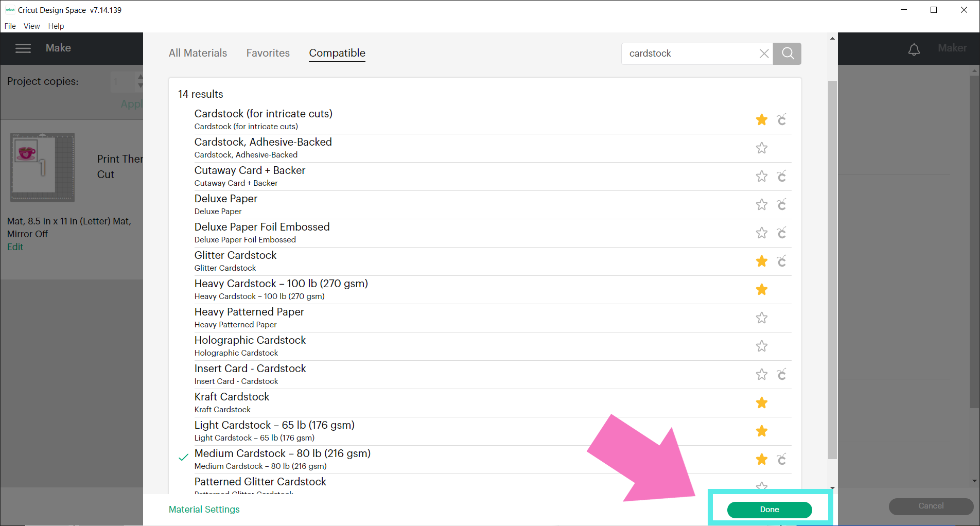Click Cricut icon beside Insert Card - Cardstock
Image resolution: width=980 pixels, height=526 pixels.
(781, 375)
